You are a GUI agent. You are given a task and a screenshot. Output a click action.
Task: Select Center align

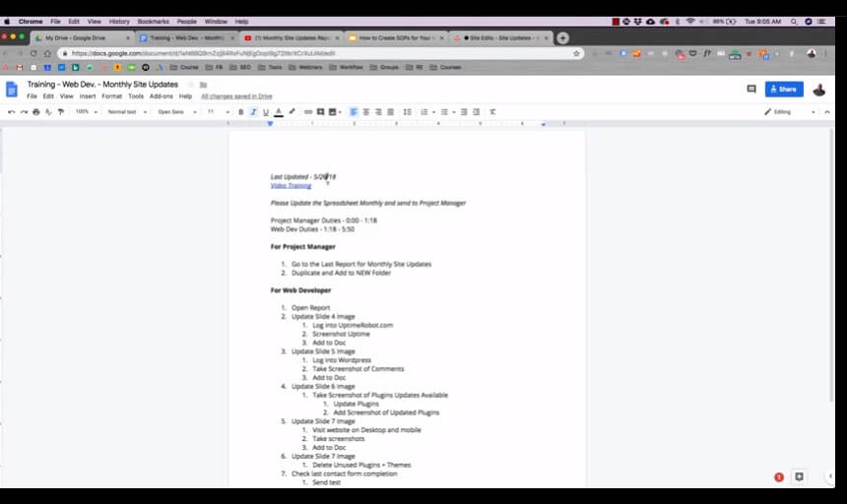click(365, 111)
